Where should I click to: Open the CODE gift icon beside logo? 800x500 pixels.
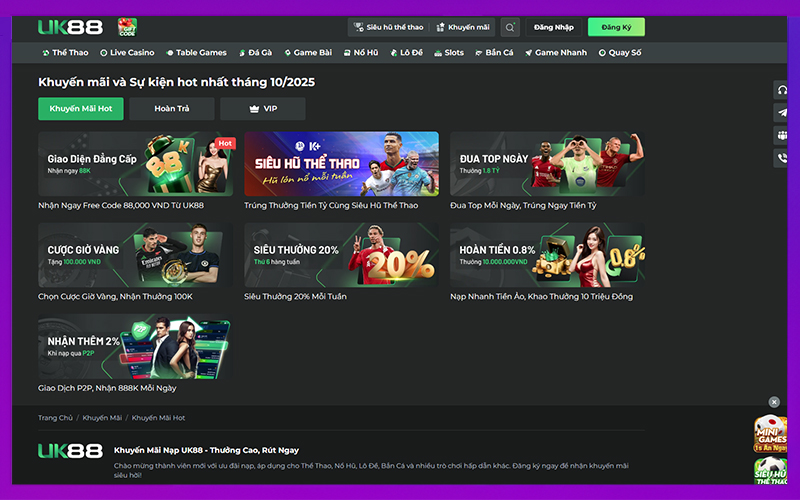127,27
